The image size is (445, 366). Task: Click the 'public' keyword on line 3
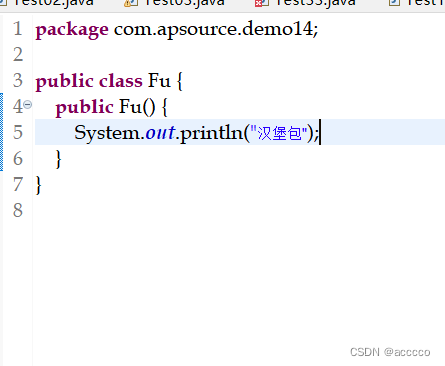(x=65, y=81)
